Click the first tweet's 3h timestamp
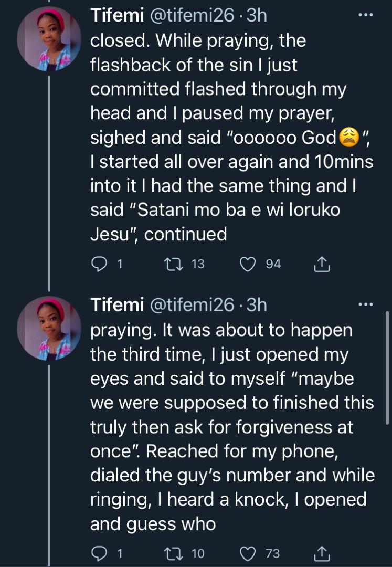392x567 pixels. click(x=257, y=16)
